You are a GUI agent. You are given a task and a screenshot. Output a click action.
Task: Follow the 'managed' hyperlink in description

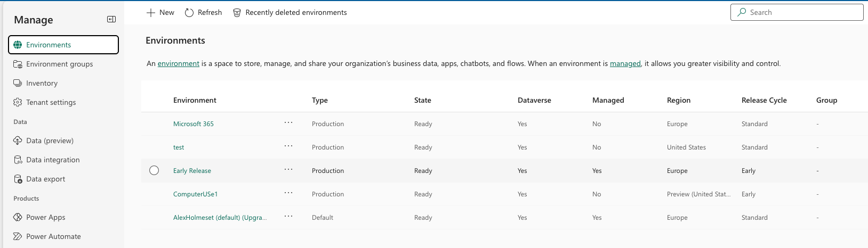625,63
